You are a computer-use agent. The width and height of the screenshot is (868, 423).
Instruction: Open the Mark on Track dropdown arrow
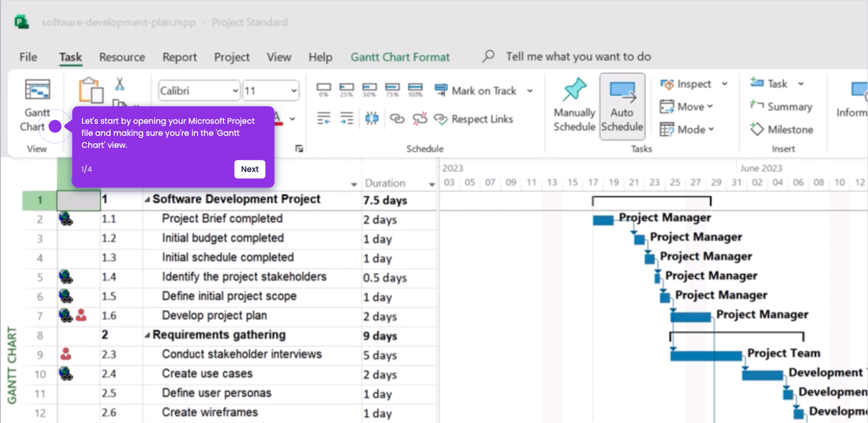coord(529,91)
